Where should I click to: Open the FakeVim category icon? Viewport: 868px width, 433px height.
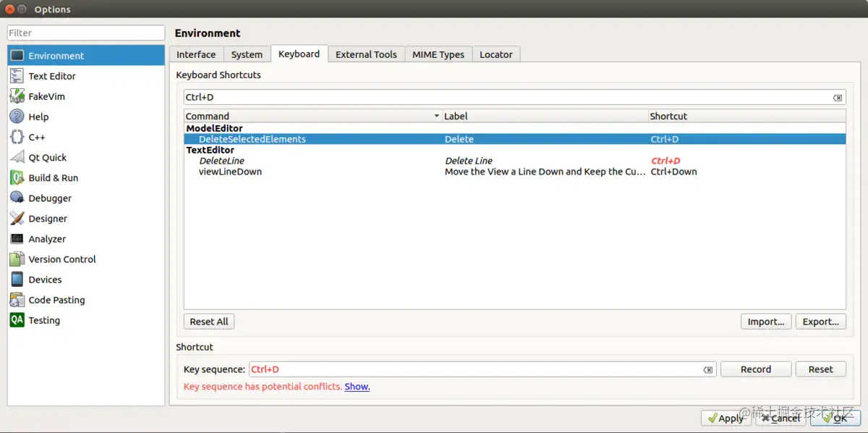click(17, 96)
